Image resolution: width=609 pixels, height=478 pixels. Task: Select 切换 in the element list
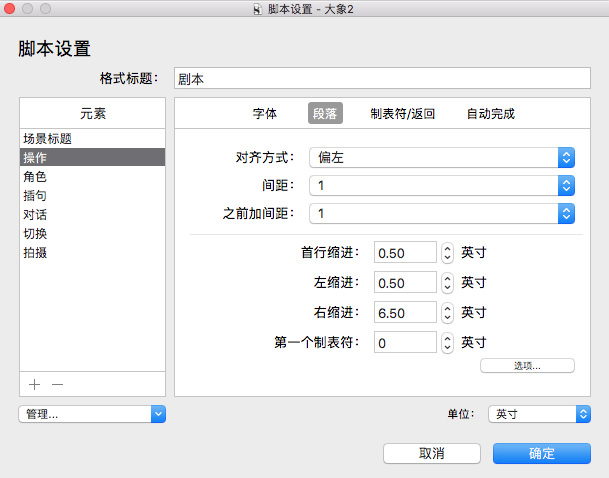tap(92, 233)
